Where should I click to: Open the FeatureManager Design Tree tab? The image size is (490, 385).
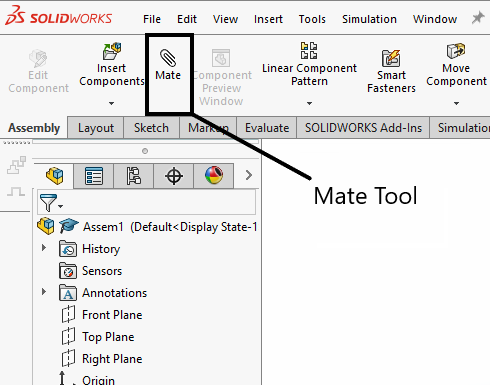[x=54, y=175]
